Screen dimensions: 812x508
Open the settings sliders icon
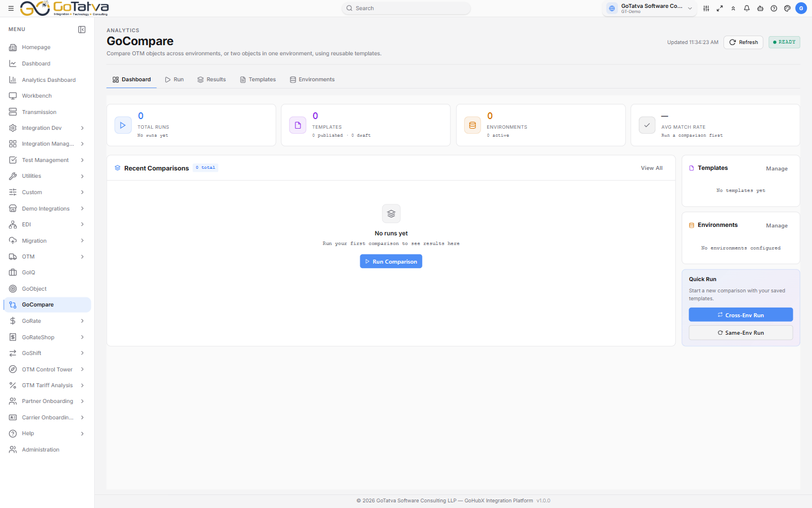click(x=706, y=8)
